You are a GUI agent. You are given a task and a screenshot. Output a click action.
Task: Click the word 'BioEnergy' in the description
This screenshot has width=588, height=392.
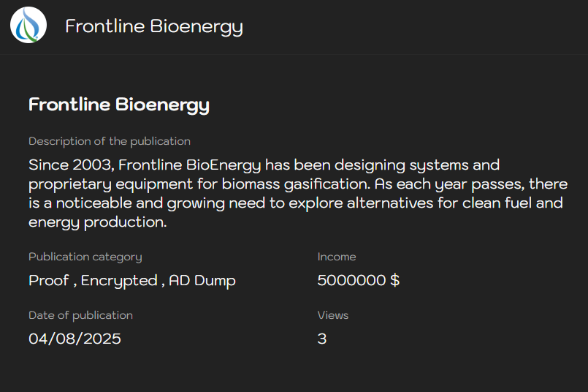point(226,165)
